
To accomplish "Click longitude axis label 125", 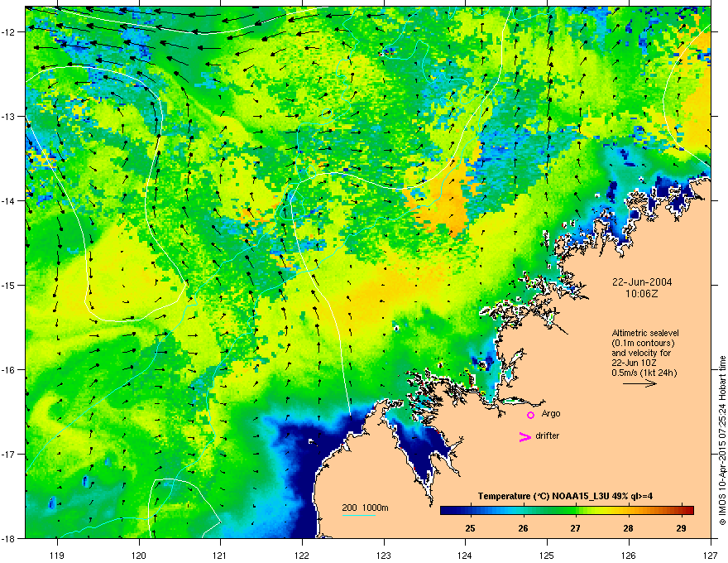I will coord(547,556).
